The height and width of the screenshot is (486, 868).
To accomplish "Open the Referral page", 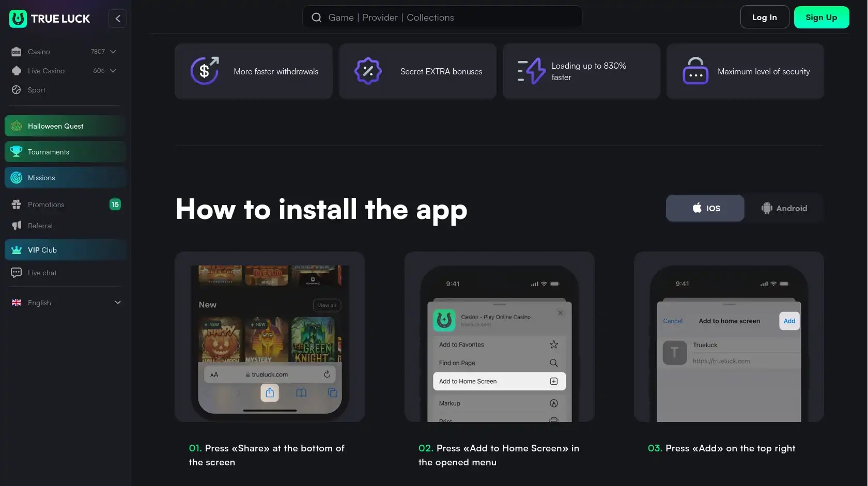I will [x=40, y=226].
